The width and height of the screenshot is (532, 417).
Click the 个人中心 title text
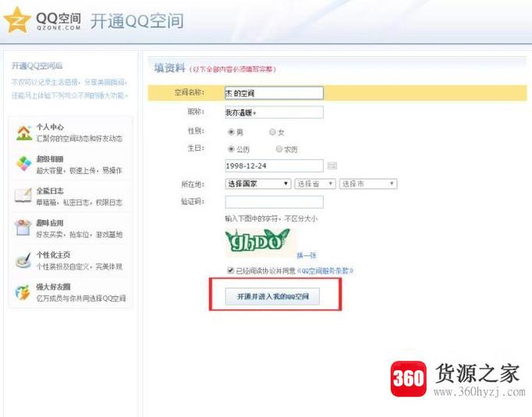tap(50, 127)
